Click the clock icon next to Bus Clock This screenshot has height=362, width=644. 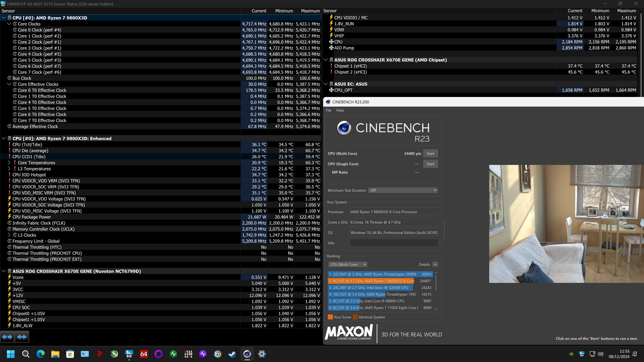tap(10, 78)
